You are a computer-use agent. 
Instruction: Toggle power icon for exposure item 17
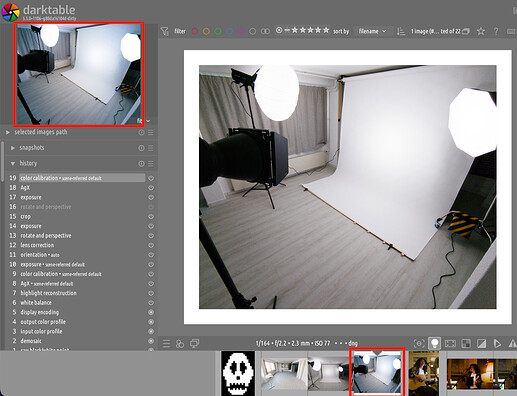tap(151, 197)
